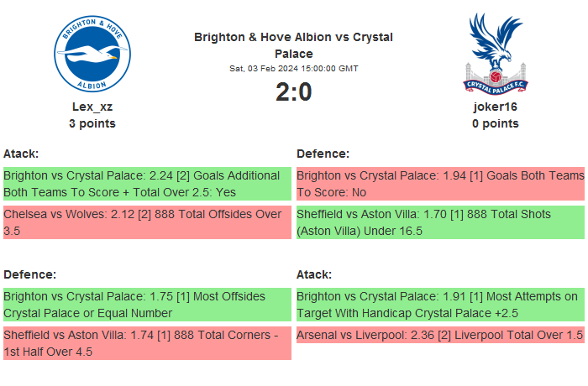The image size is (588, 386).
Task: Click the 'Atack:' heading under Lex_xz
Action: coord(21,154)
